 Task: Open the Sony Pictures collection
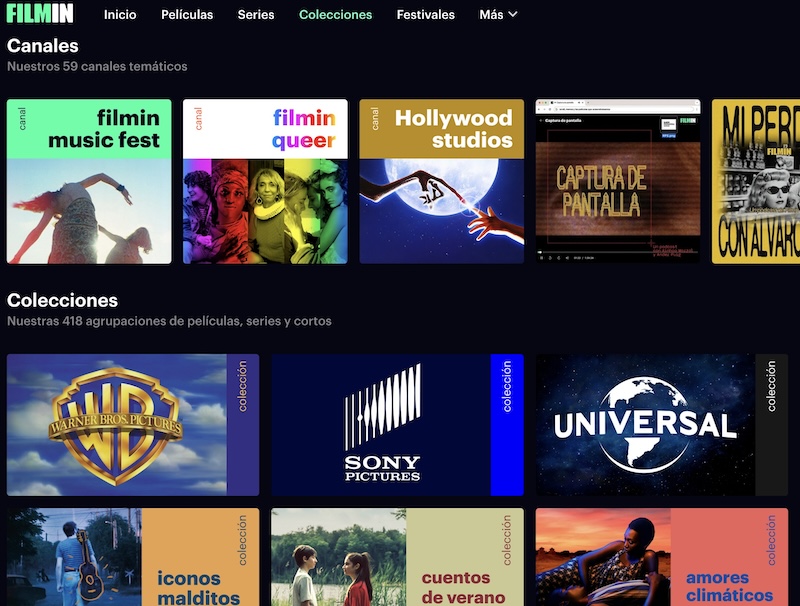(397, 425)
